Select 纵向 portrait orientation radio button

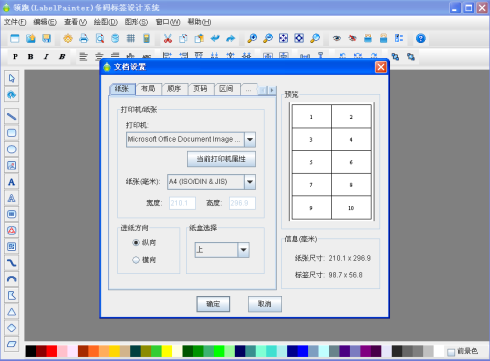[x=136, y=243]
